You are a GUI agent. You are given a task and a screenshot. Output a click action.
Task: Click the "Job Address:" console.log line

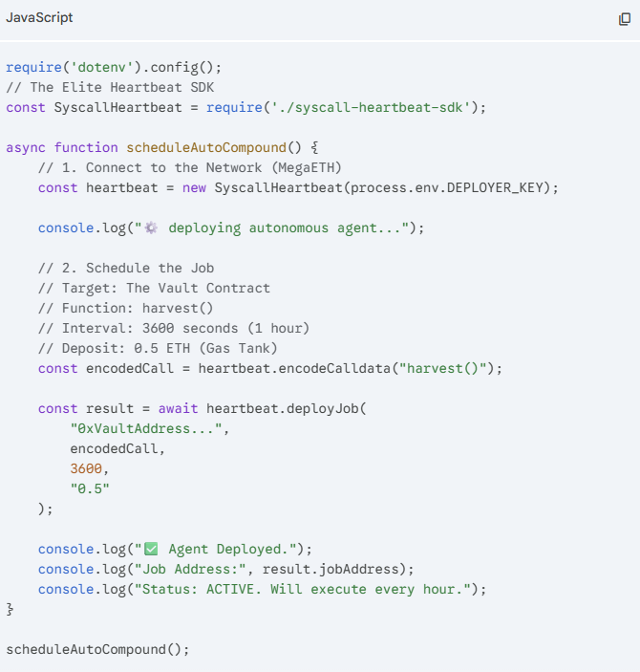226,570
